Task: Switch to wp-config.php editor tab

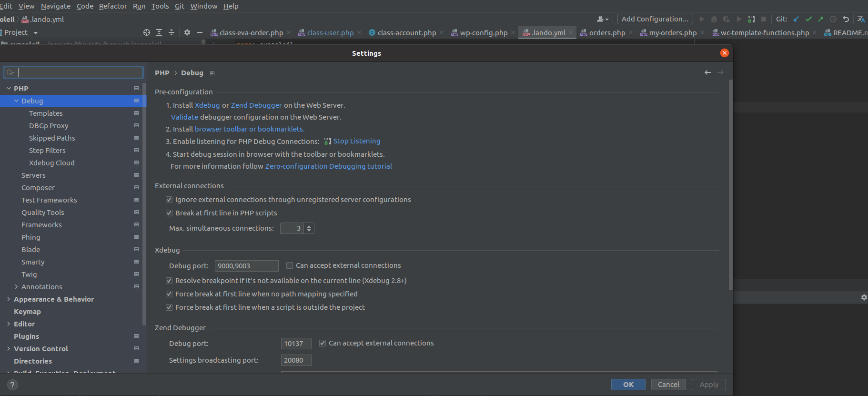Action: pos(484,33)
